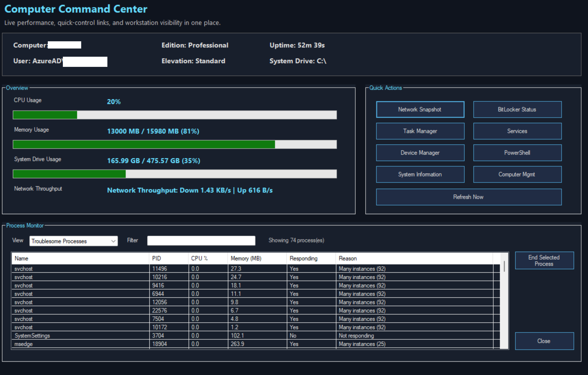588x375 pixels.
Task: Launch PowerShell from Quick Actions
Action: coord(517,153)
